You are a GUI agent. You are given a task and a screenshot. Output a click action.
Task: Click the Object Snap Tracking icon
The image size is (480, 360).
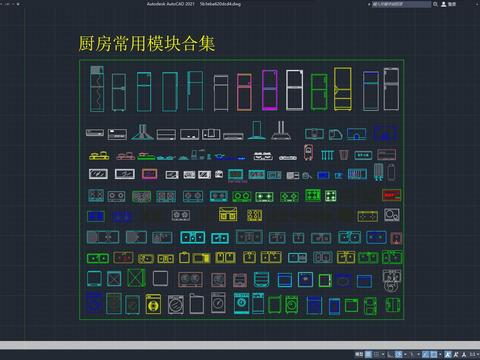(x=426, y=354)
